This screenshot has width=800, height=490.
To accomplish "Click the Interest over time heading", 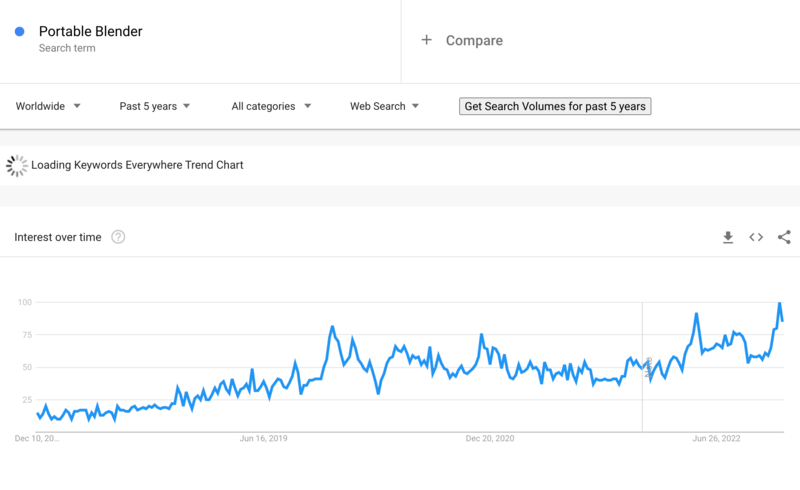I will 58,237.
